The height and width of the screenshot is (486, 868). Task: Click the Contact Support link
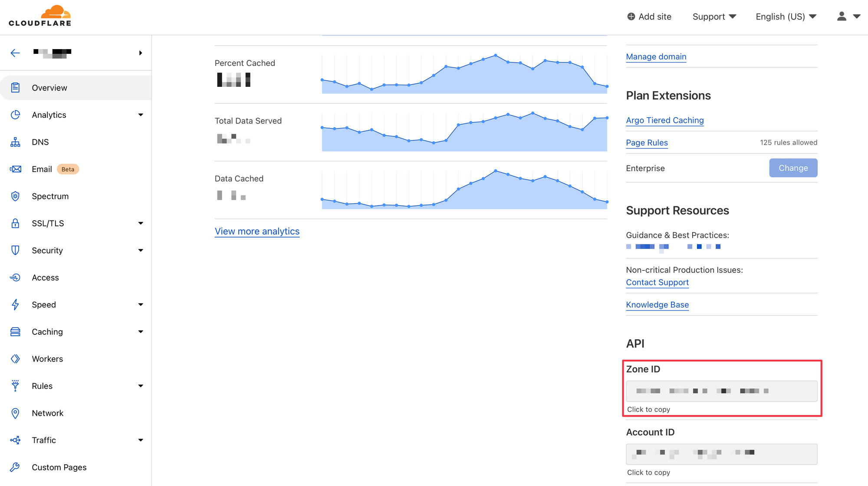point(657,282)
